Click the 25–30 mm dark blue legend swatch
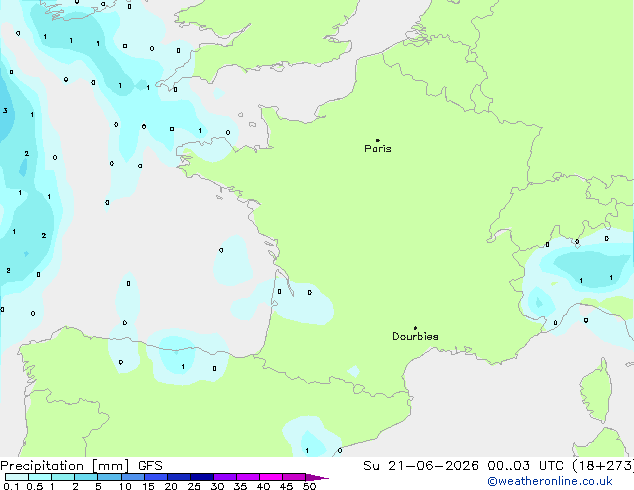Viewport: 634px width, 490px height. (202, 477)
